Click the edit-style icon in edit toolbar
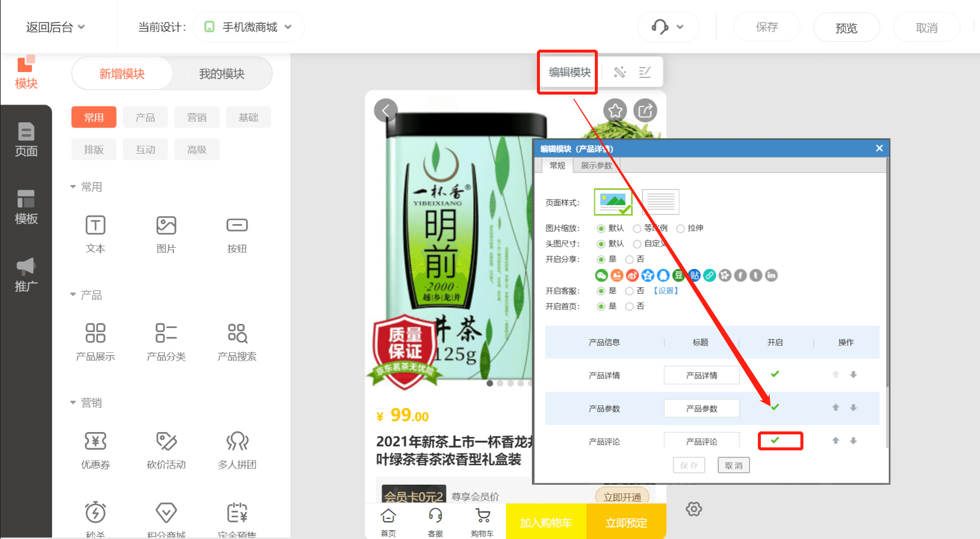 (x=644, y=72)
